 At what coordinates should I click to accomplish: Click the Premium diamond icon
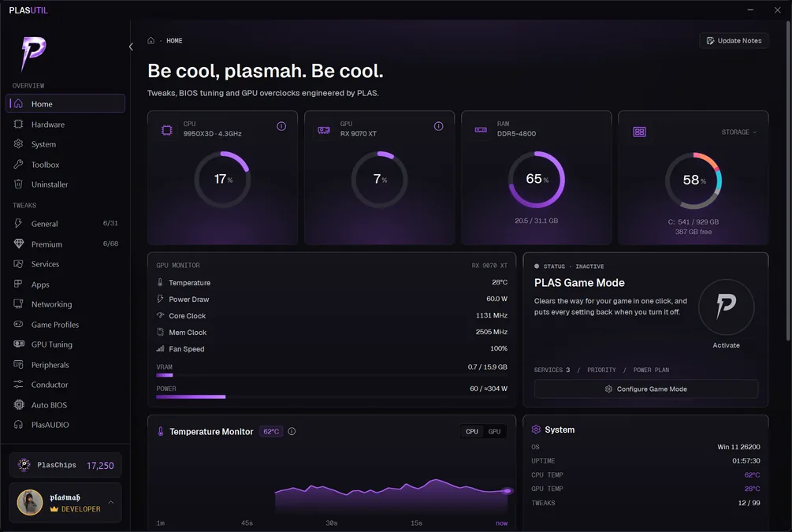[x=19, y=244]
